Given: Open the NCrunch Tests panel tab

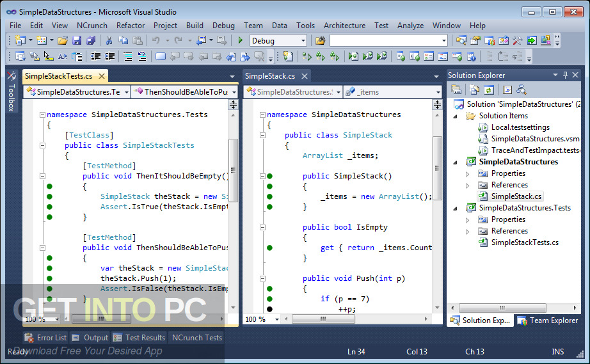Looking at the screenshot, I should (x=197, y=338).
